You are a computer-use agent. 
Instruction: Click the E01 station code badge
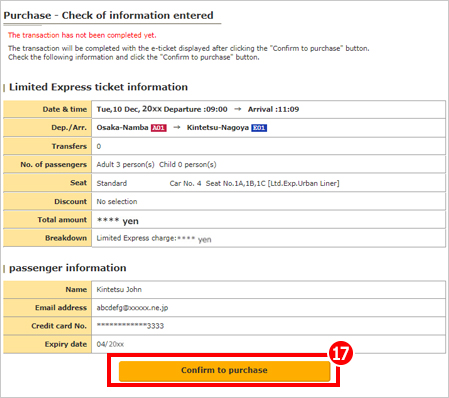coord(259,128)
